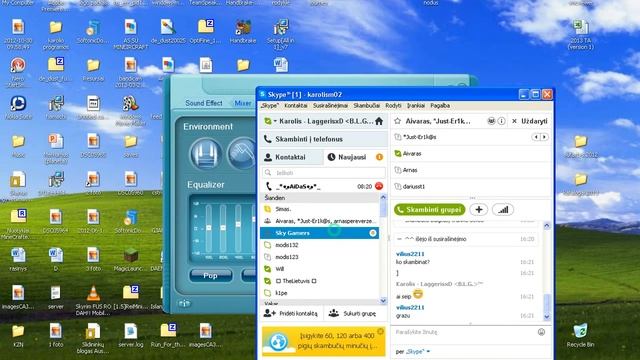Click the Pop equalizer preset button
Image resolution: width=640 pixels, height=360 pixels.
(x=211, y=276)
